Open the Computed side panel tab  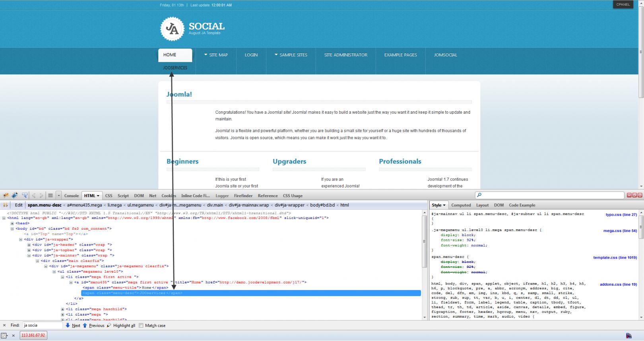tap(461, 205)
